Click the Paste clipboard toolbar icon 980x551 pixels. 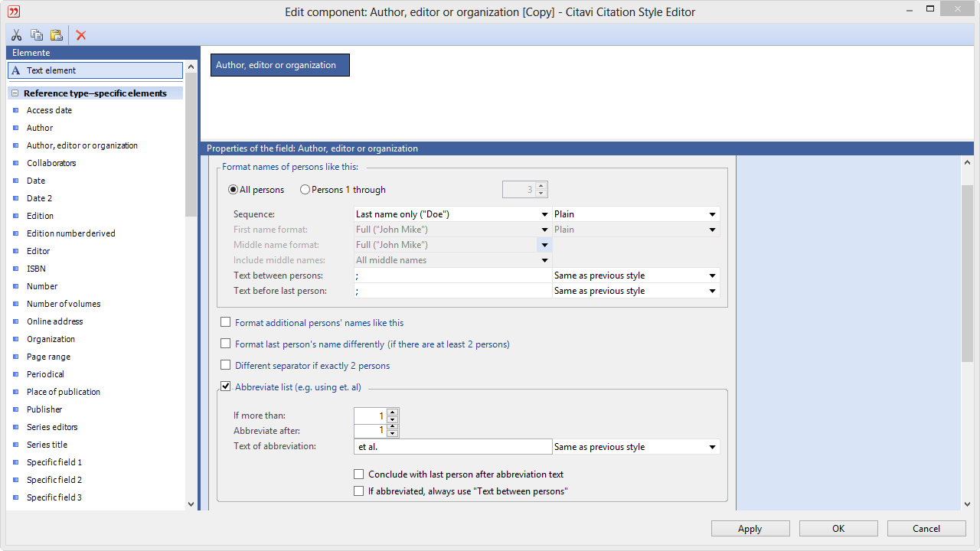point(56,35)
